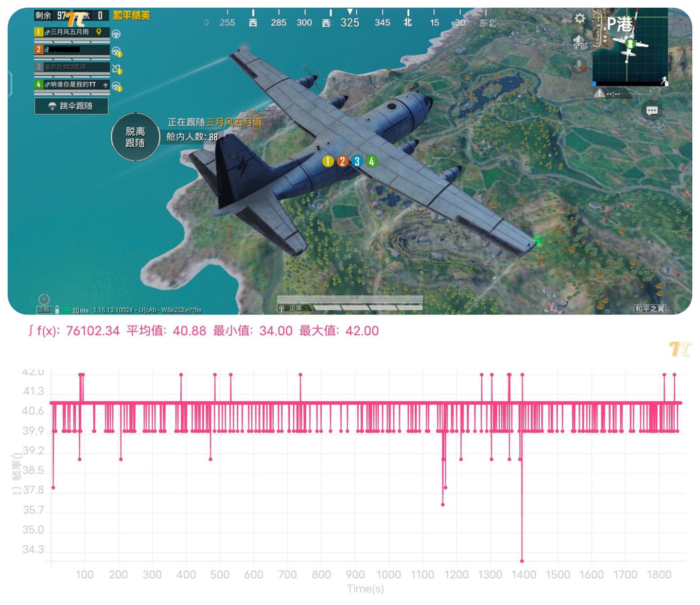The width and height of the screenshot is (700, 605).
Task: Click steering wheel icon beside teammate 2
Action: click(116, 51)
